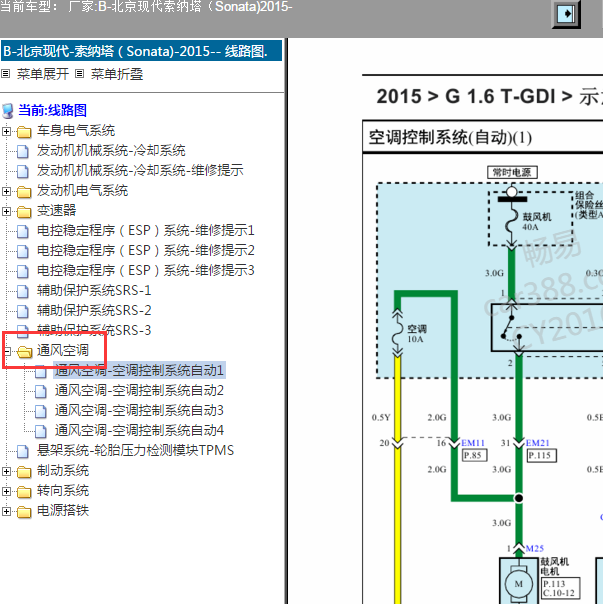Image resolution: width=603 pixels, height=604 pixels.
Task: Click page icon of 冷却系统-维修提示
Action: [23, 171]
